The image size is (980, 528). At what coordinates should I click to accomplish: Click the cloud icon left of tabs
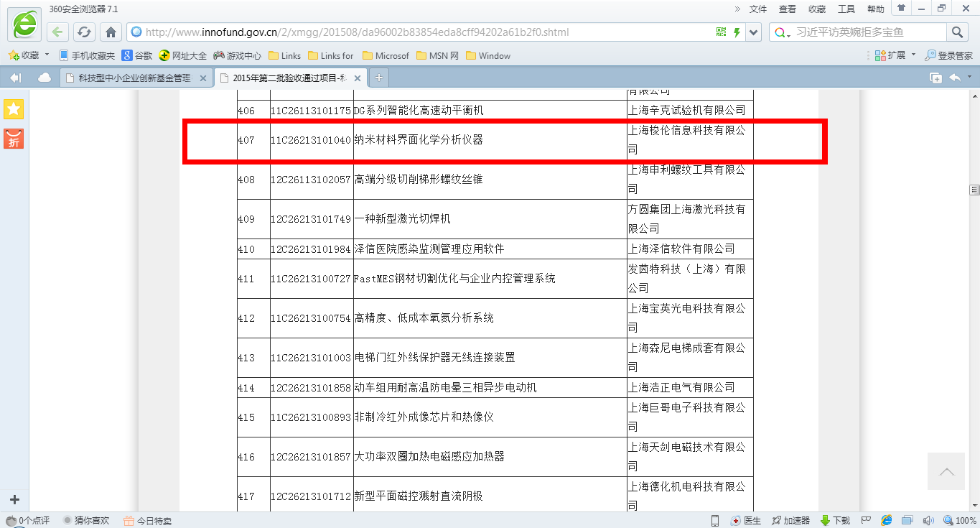[x=45, y=78]
